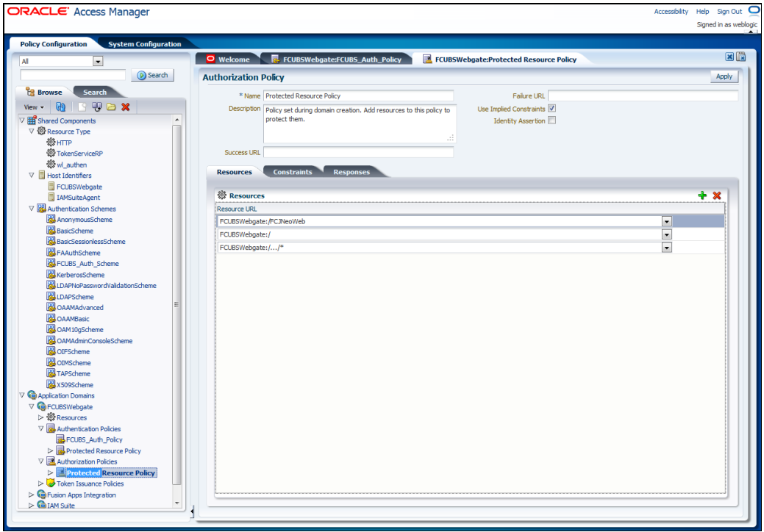Image resolution: width=764 pixels, height=532 pixels.
Task: Click the tree scrollbar down arrow
Action: pos(177,503)
